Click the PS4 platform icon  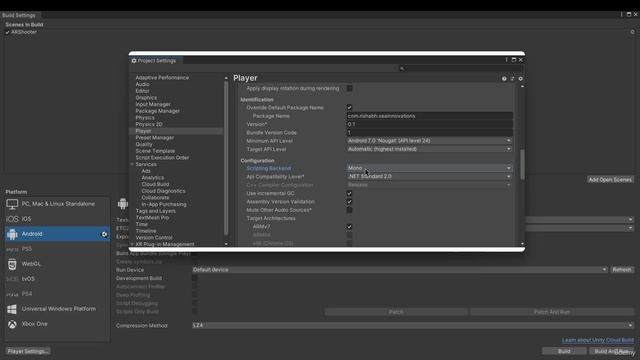pos(12,294)
